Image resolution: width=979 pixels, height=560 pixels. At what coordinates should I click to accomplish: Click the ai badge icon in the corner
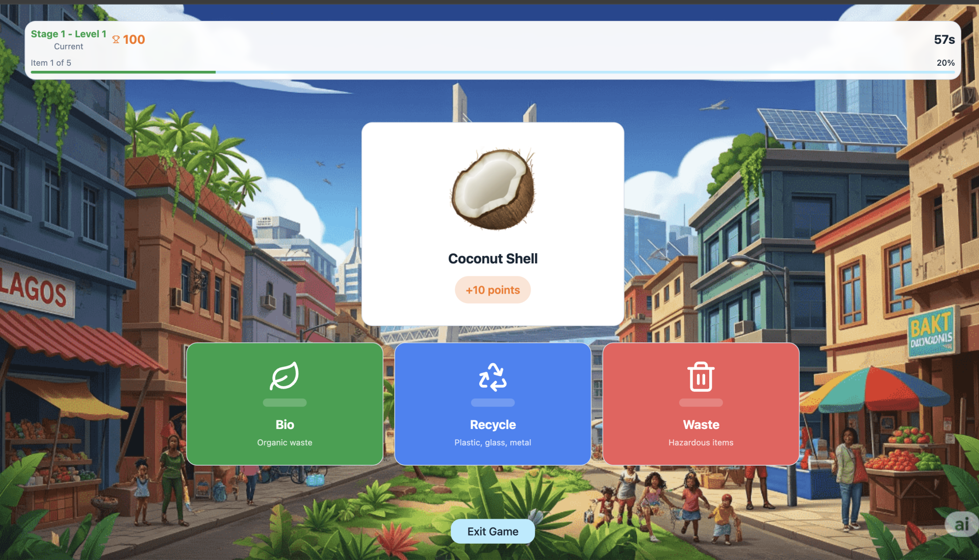961,524
